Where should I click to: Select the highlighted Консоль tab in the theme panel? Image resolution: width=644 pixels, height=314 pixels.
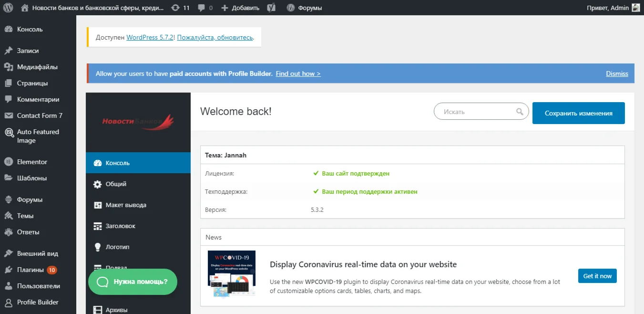click(x=138, y=163)
